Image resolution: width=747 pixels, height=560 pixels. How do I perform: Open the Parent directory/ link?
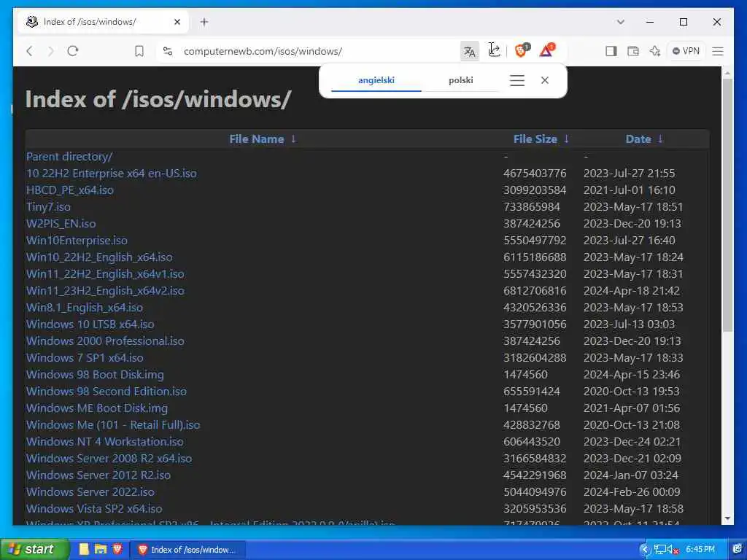tap(69, 157)
